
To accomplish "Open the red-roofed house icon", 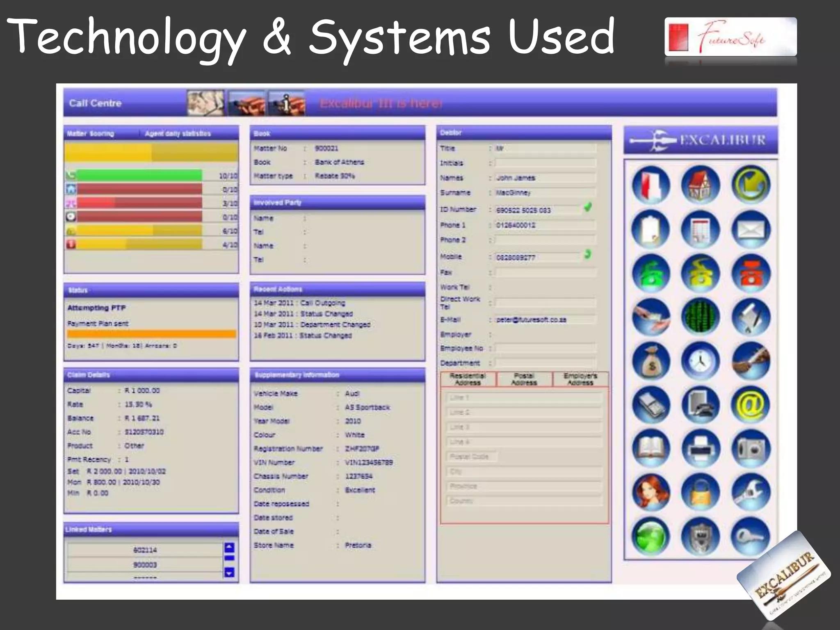I will click(x=701, y=185).
